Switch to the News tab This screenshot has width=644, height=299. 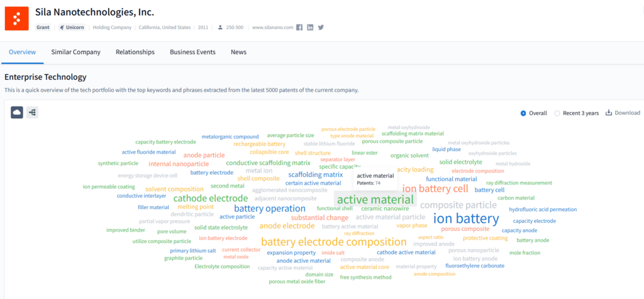click(x=238, y=52)
